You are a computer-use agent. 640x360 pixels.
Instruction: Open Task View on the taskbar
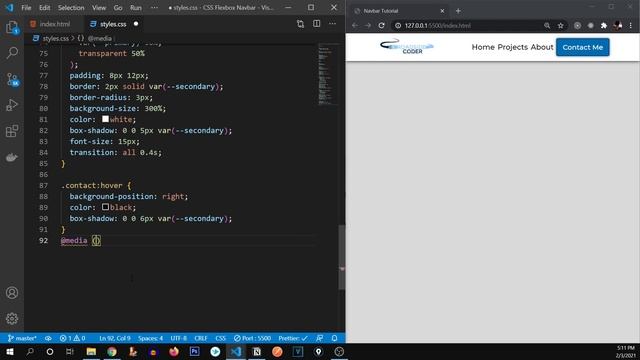click(x=70, y=351)
